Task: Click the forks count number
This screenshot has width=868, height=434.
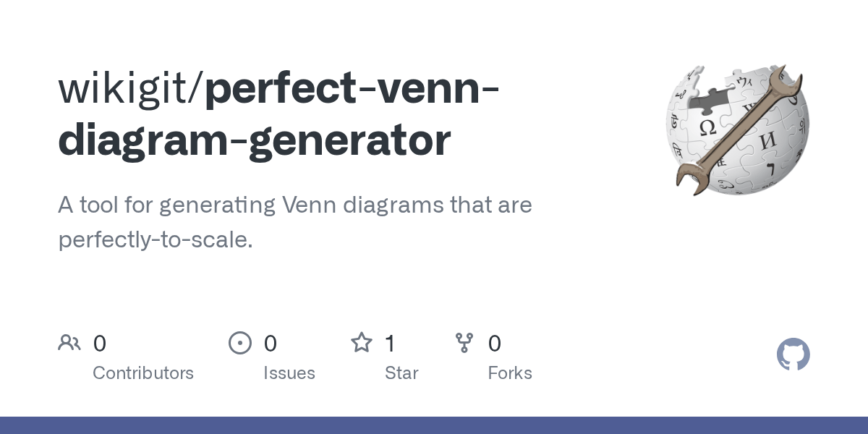Action: coord(495,344)
